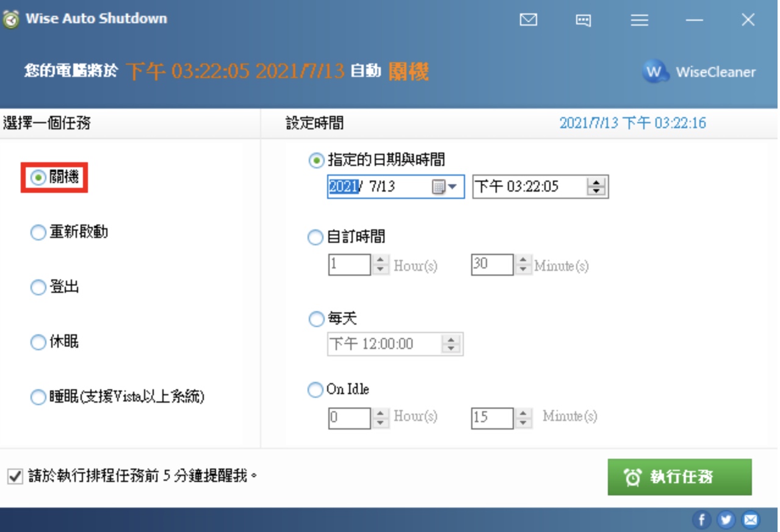Select the 重新啟動 radio option
Viewport: 780px width, 532px height.
pyautogui.click(x=69, y=232)
